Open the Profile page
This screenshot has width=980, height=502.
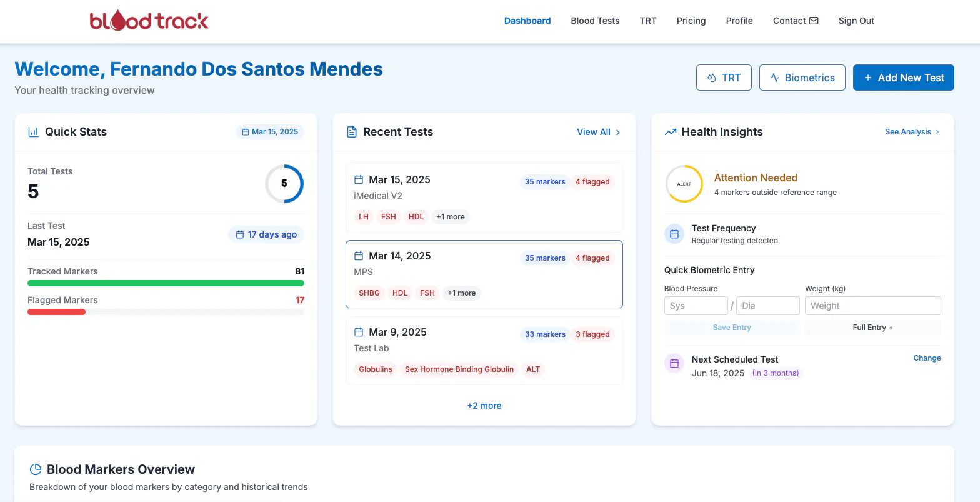tap(739, 21)
